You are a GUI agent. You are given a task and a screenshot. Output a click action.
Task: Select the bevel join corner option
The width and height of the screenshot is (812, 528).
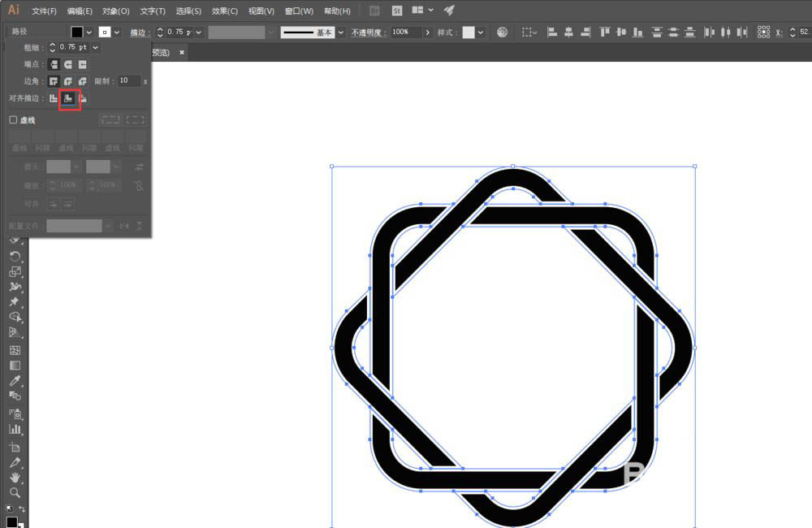[83, 81]
